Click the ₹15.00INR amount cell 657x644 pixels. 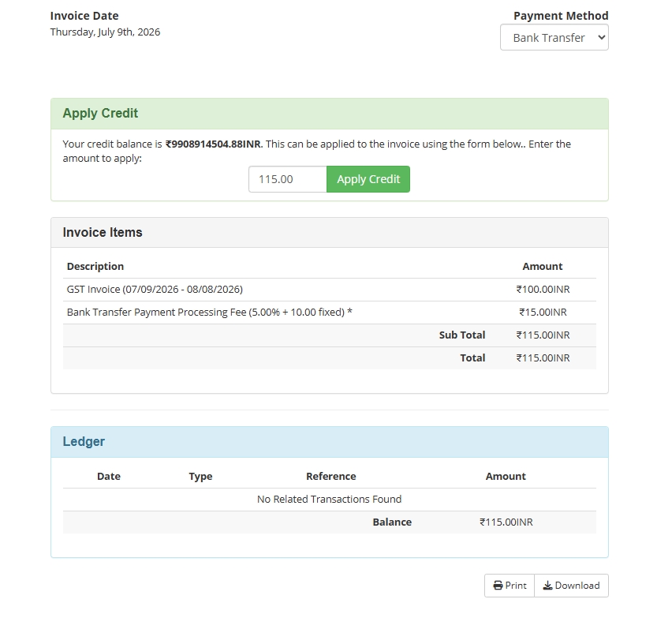point(543,313)
